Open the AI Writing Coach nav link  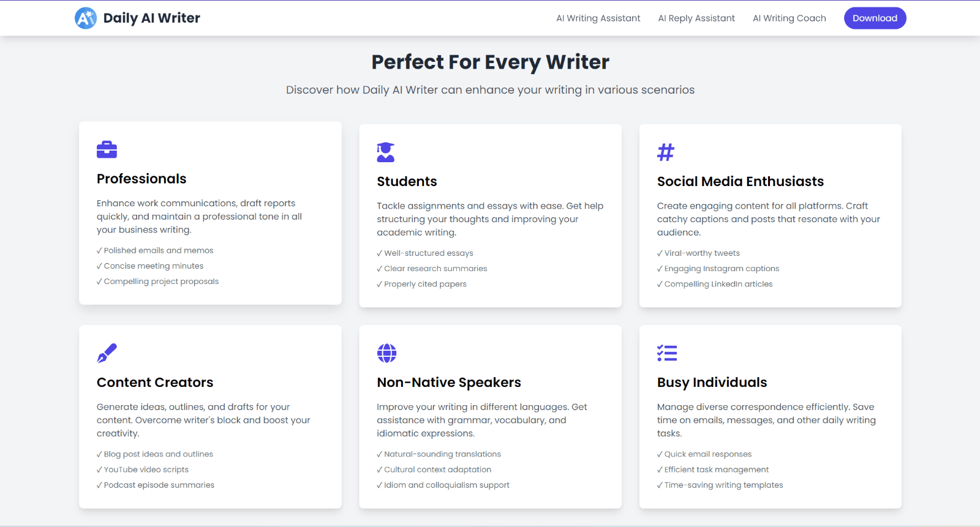pyautogui.click(x=789, y=18)
